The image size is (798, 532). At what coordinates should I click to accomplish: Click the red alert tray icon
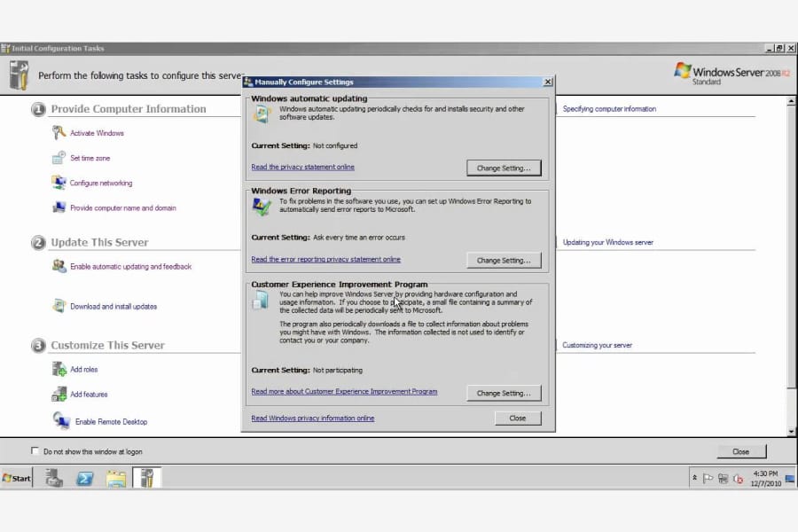point(738,479)
